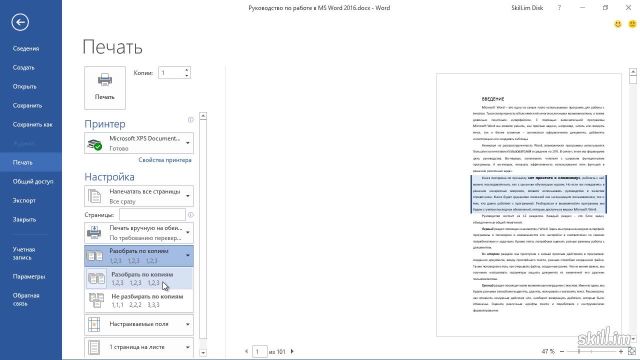The width and height of the screenshot is (640, 360).
Task: Click the Печать printer icon button
Action: pos(105,88)
